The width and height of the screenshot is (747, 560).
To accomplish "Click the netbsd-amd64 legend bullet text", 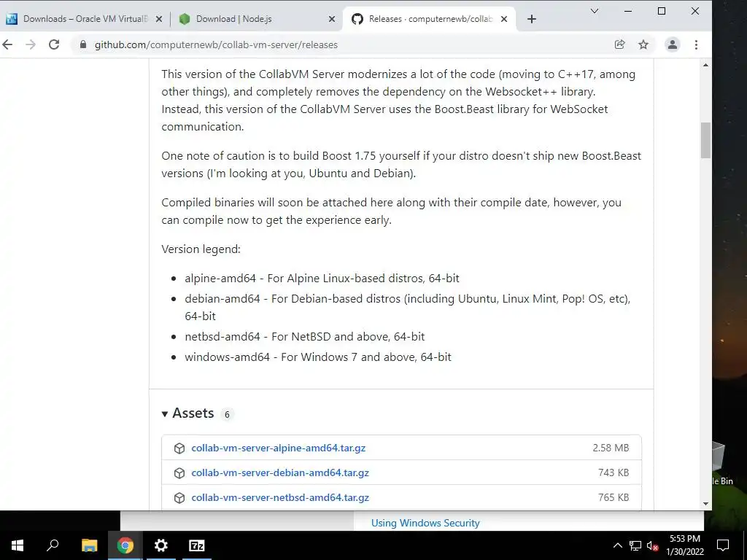I will 304,337.
